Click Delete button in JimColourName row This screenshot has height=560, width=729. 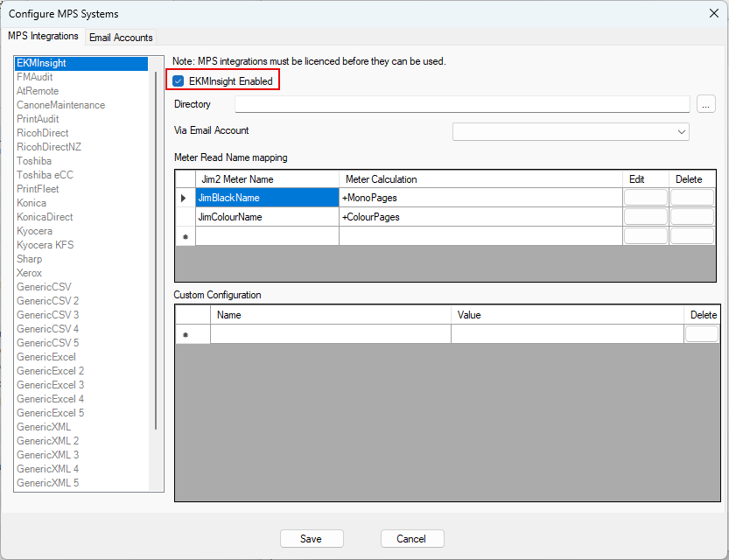[x=691, y=217]
